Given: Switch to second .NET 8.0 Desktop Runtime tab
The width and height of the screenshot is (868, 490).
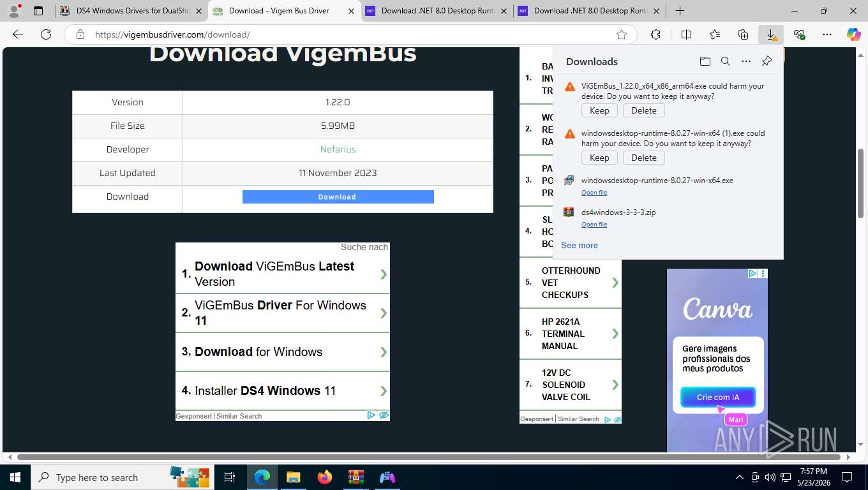Looking at the screenshot, I should tap(590, 11).
